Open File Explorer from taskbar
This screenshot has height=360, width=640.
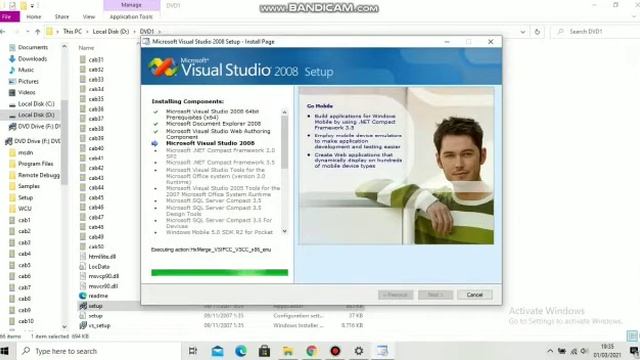(288, 351)
